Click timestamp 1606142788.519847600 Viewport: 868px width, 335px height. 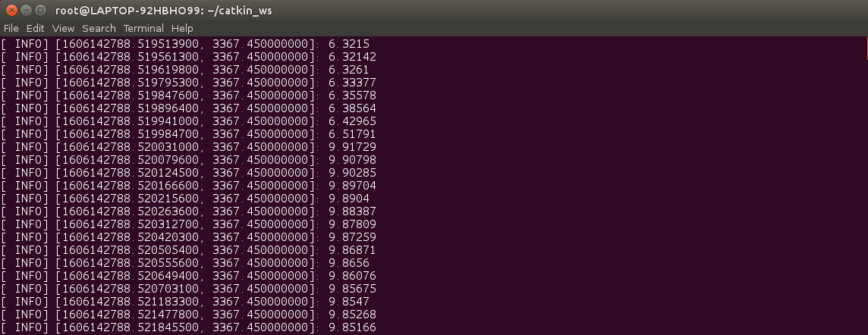tap(132, 95)
